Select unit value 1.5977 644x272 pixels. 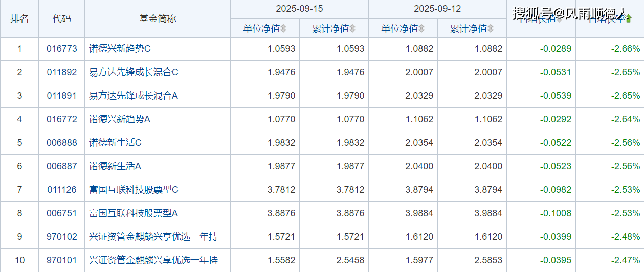pos(419,260)
